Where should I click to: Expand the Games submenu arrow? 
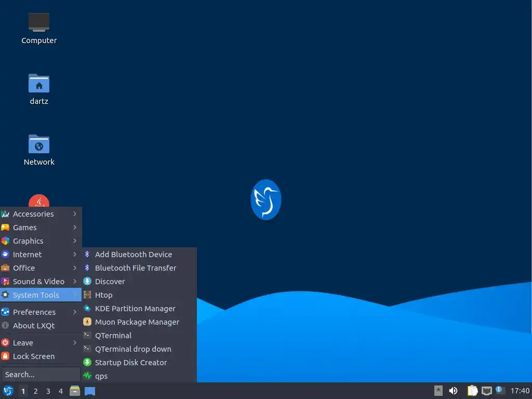click(x=75, y=228)
